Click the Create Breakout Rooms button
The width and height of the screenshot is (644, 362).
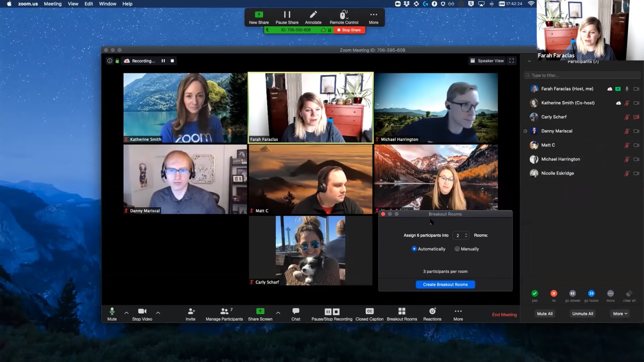click(x=445, y=285)
